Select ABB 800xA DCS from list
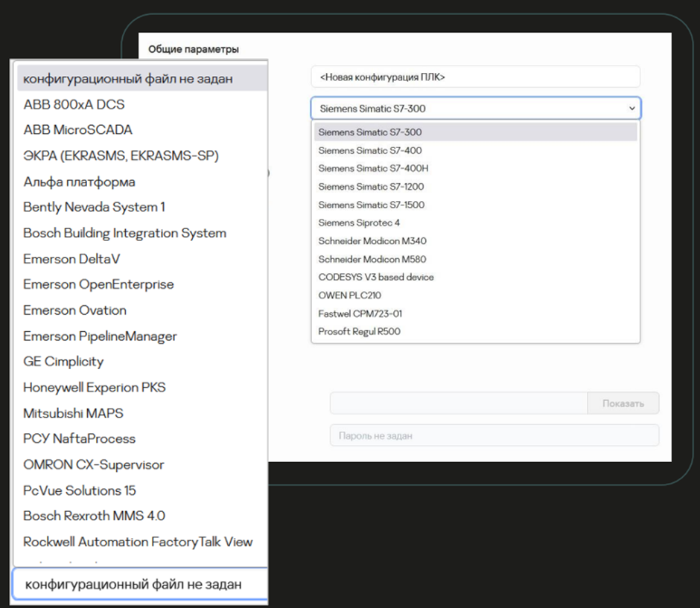700x608 pixels. (x=74, y=104)
